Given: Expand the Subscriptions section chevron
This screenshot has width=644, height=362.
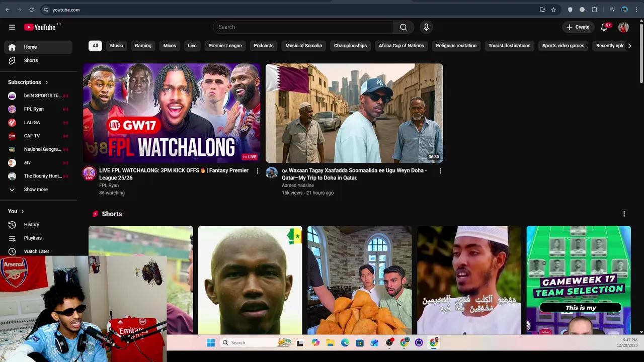Looking at the screenshot, I should pos(47,82).
